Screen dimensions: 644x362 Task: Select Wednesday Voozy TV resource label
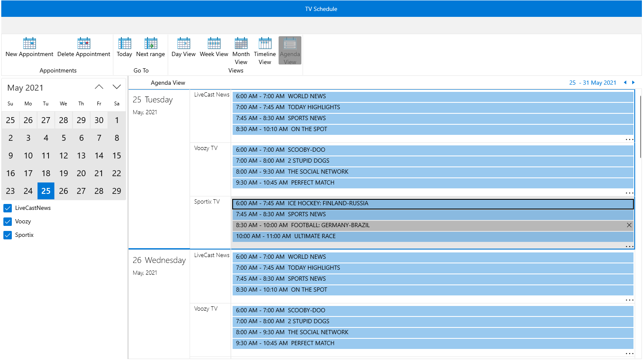click(x=206, y=309)
